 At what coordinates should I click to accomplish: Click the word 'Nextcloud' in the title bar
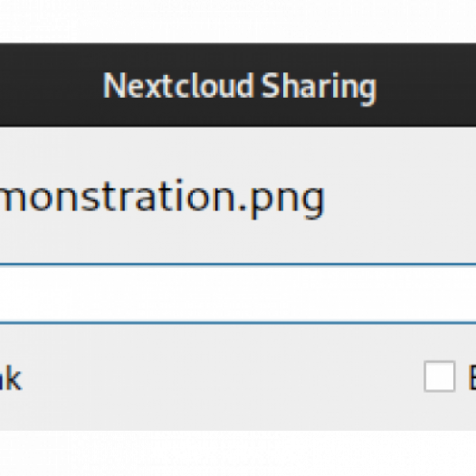pos(178,85)
